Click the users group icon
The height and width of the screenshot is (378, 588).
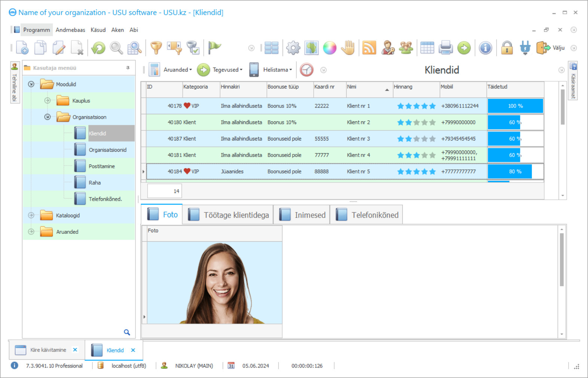coord(406,48)
